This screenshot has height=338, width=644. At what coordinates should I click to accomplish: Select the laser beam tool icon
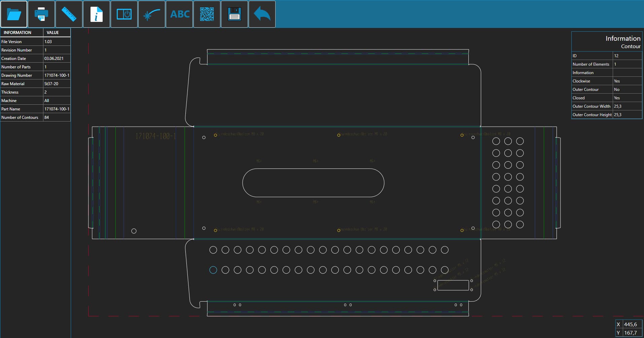point(152,14)
